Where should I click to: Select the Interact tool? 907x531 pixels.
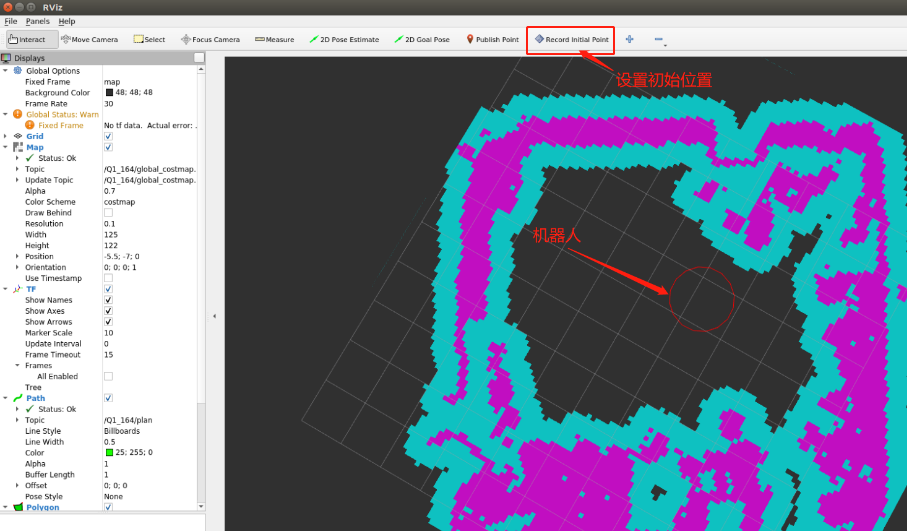pos(27,39)
